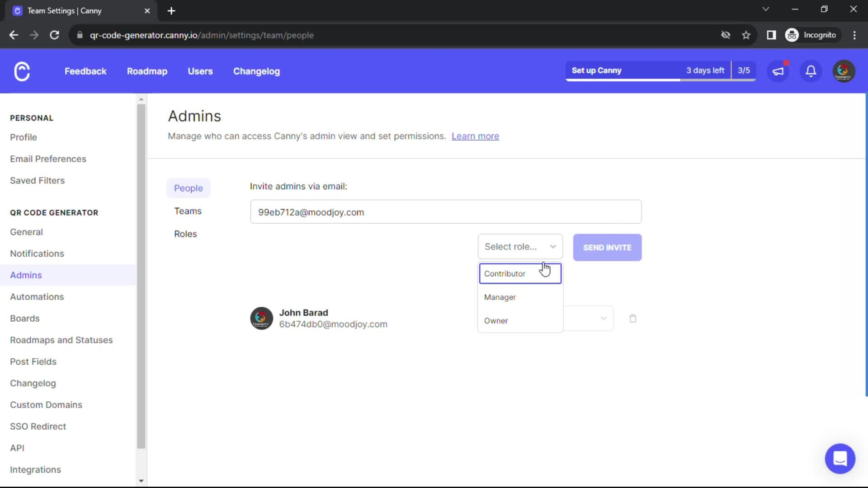This screenshot has width=868, height=488.
Task: Click the admin profile avatar icon
Action: 844,71
